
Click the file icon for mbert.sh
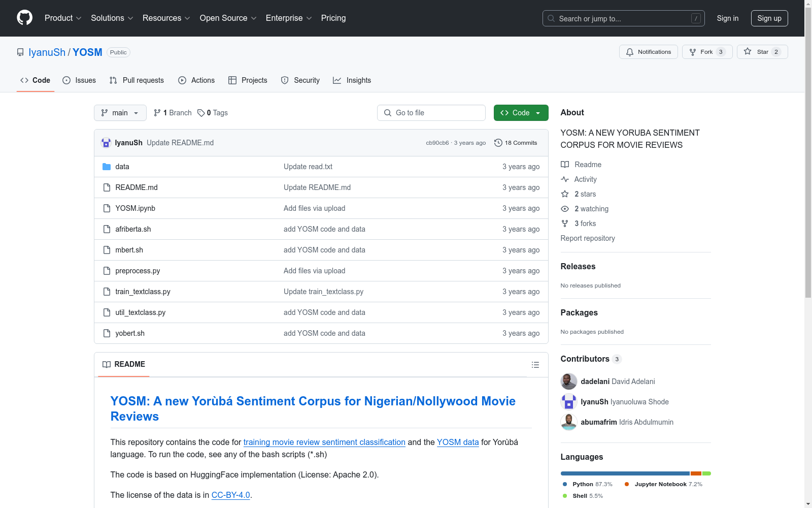(x=107, y=250)
